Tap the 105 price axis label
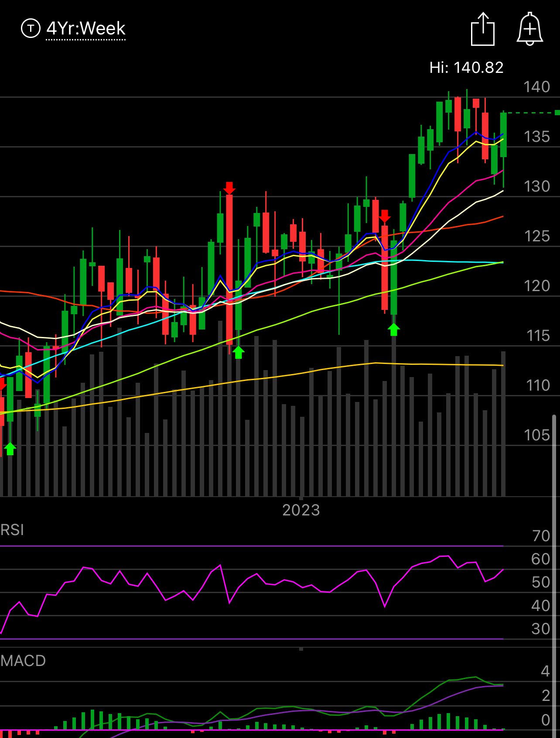 tap(537, 435)
